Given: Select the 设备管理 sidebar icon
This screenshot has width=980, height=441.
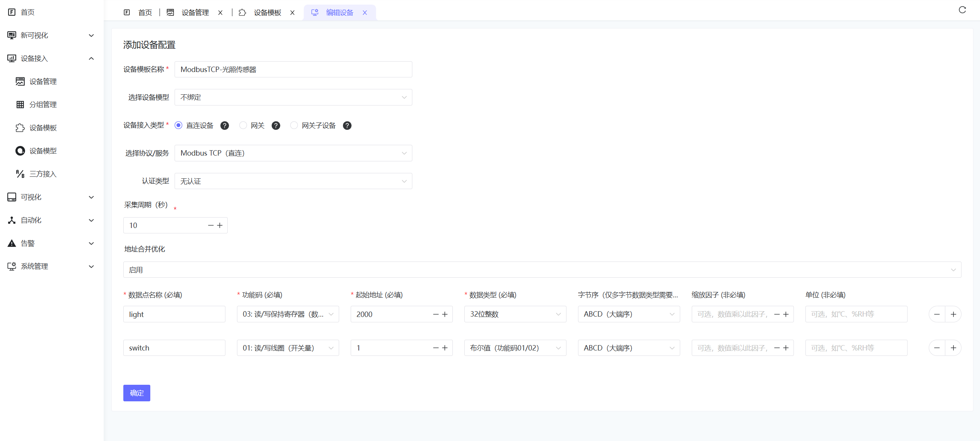Looking at the screenshot, I should (x=20, y=81).
